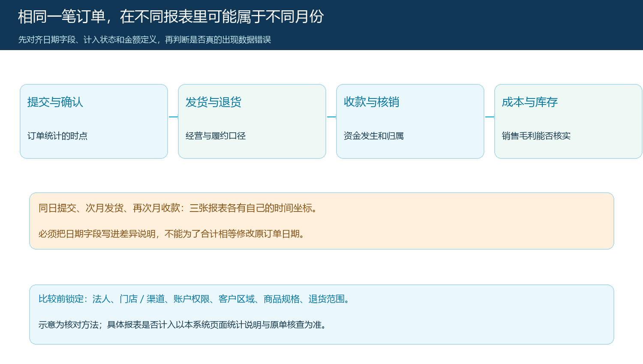Select the text 经营与履约口径
Screen dimensions: 643x364
[x=216, y=136]
